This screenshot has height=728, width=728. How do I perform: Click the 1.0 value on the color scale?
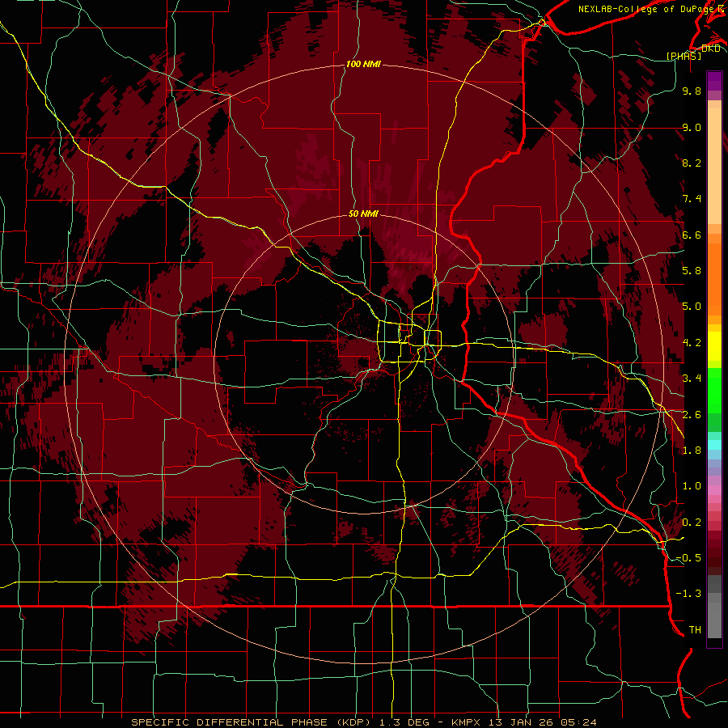point(692,486)
